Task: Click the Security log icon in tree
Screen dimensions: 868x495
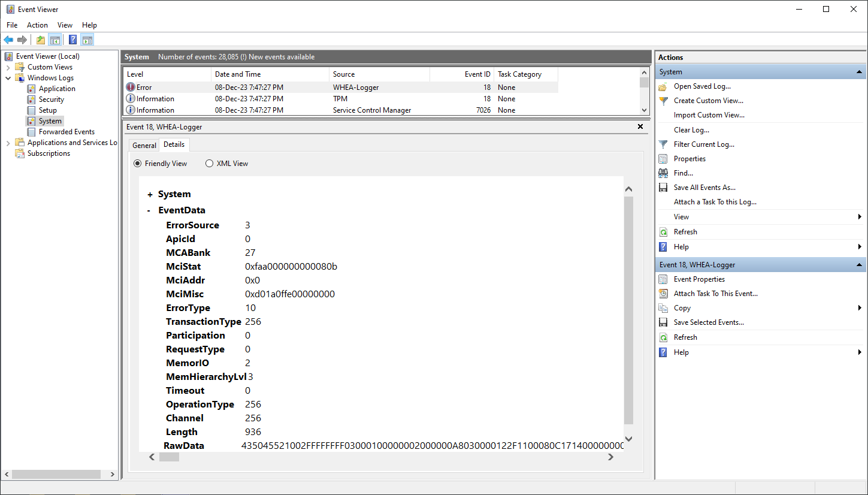Action: [32, 99]
